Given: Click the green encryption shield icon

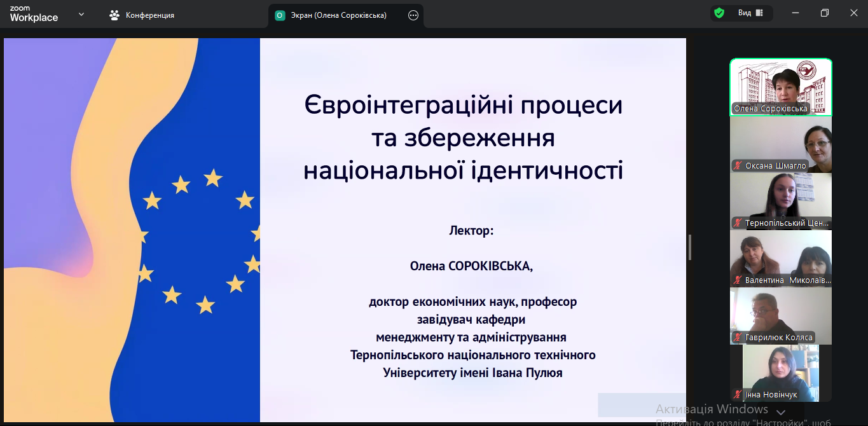Looking at the screenshot, I should (x=719, y=13).
